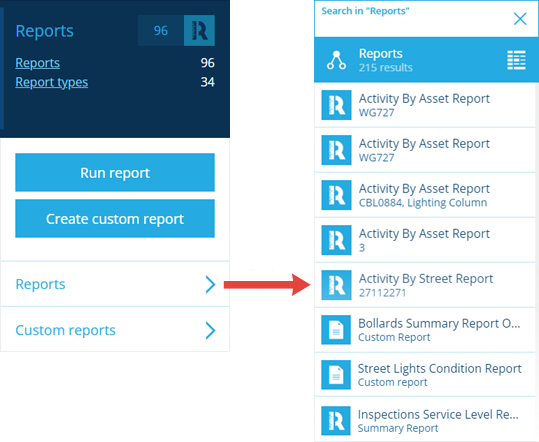Expand the Custom reports chevron

210,330
